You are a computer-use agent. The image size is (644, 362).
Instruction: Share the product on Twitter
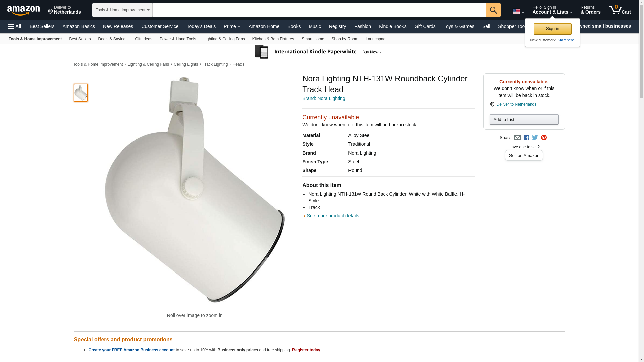[535, 138]
